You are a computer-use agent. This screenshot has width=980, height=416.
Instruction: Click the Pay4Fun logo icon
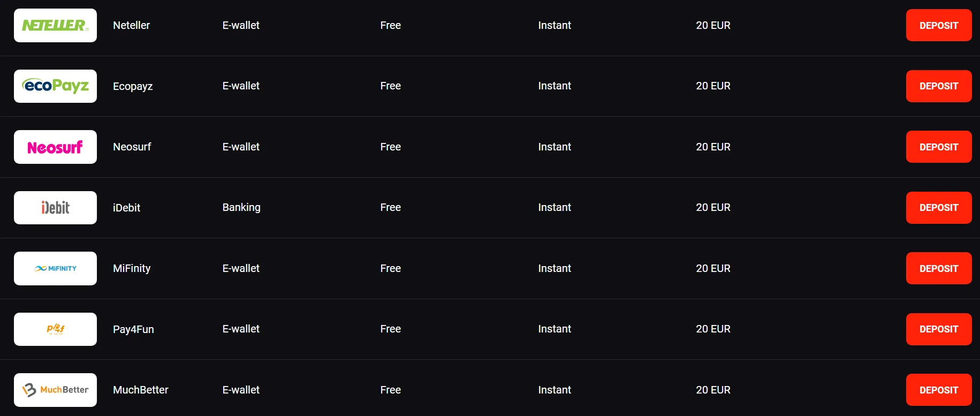click(x=55, y=329)
